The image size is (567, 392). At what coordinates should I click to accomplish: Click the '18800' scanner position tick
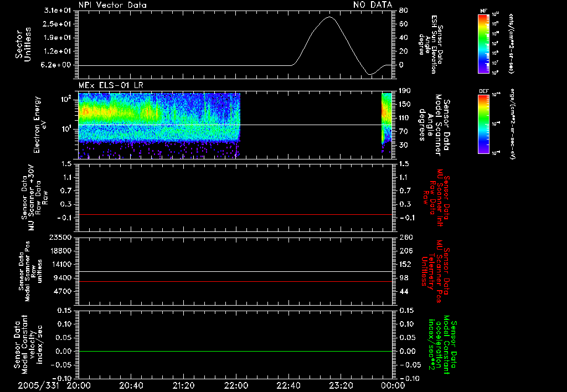[60, 251]
